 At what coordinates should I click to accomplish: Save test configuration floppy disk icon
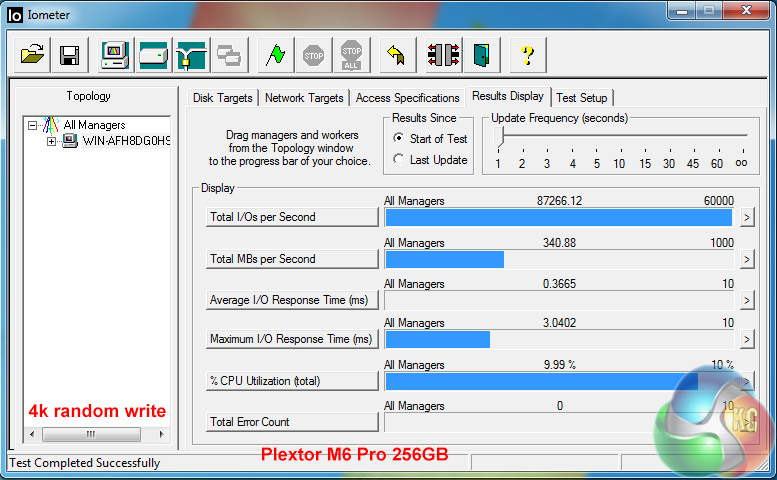click(x=69, y=55)
